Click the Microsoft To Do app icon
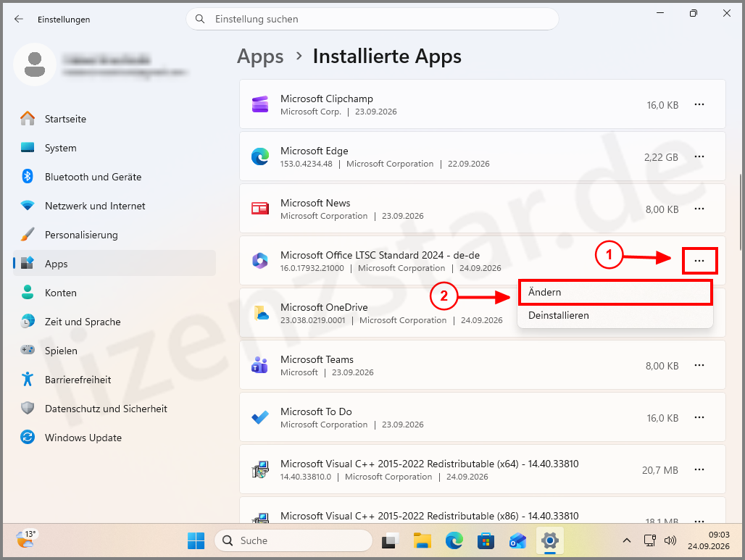The height and width of the screenshot is (560, 745). click(x=260, y=417)
